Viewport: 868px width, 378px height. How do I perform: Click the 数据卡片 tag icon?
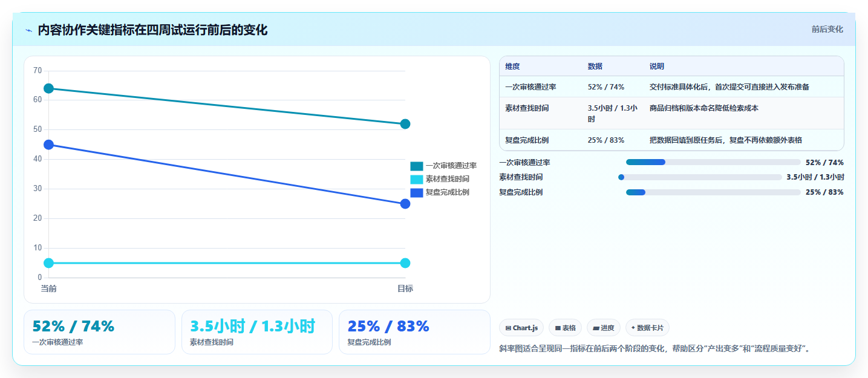tap(633, 328)
